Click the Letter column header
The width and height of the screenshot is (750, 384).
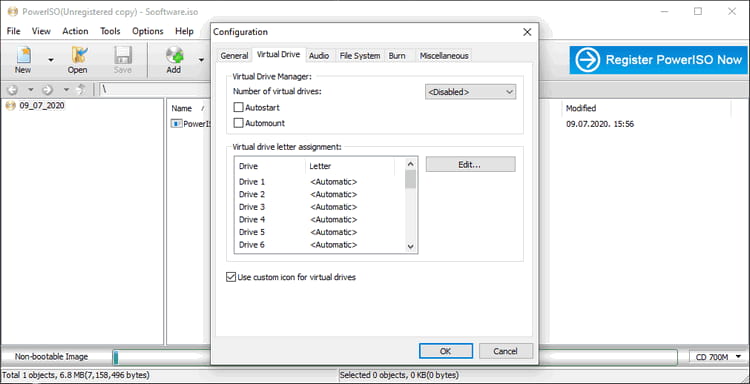click(x=350, y=166)
